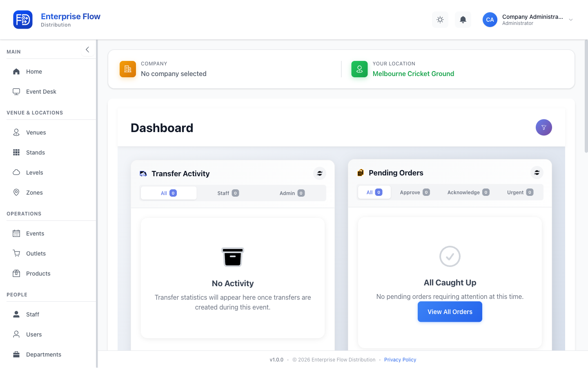Select the Approve orders tab
This screenshot has width=588, height=368.
click(x=415, y=192)
